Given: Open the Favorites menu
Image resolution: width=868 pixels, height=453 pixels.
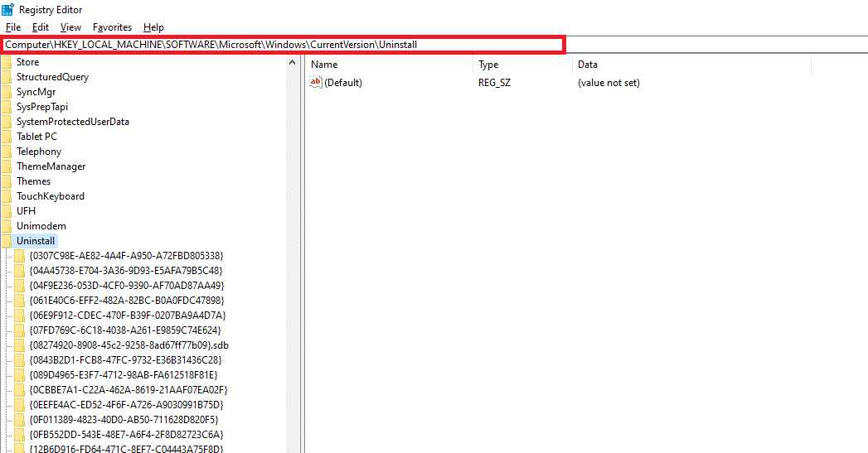Looking at the screenshot, I should (x=112, y=27).
